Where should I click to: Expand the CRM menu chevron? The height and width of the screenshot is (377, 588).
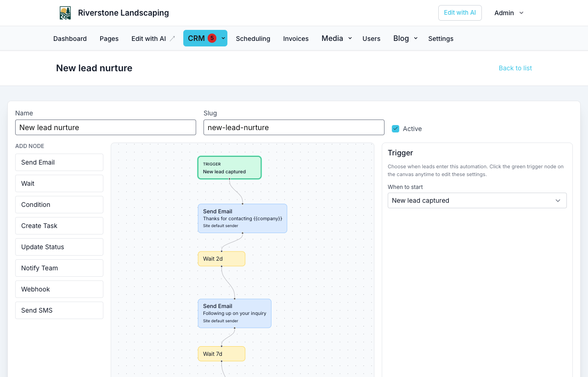click(x=223, y=39)
